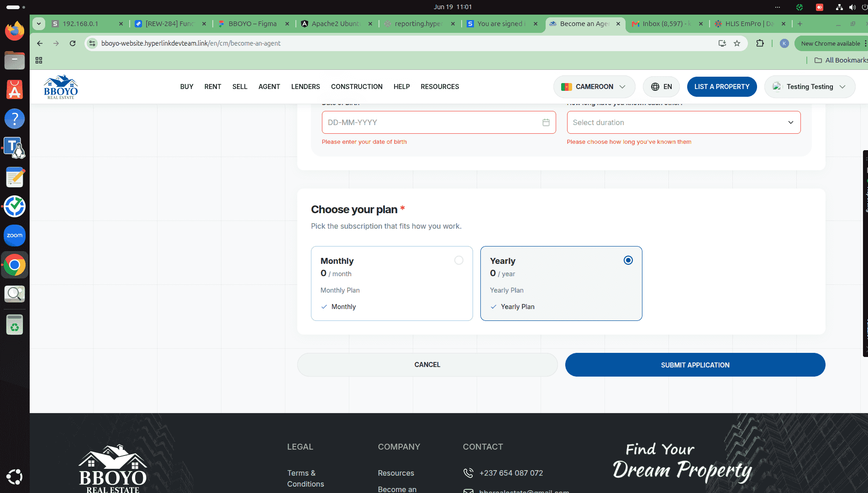Click New Chrome available update button

pyautogui.click(x=830, y=43)
